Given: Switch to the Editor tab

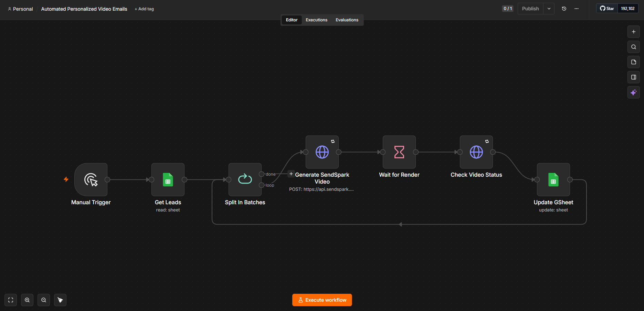Looking at the screenshot, I should click(292, 20).
